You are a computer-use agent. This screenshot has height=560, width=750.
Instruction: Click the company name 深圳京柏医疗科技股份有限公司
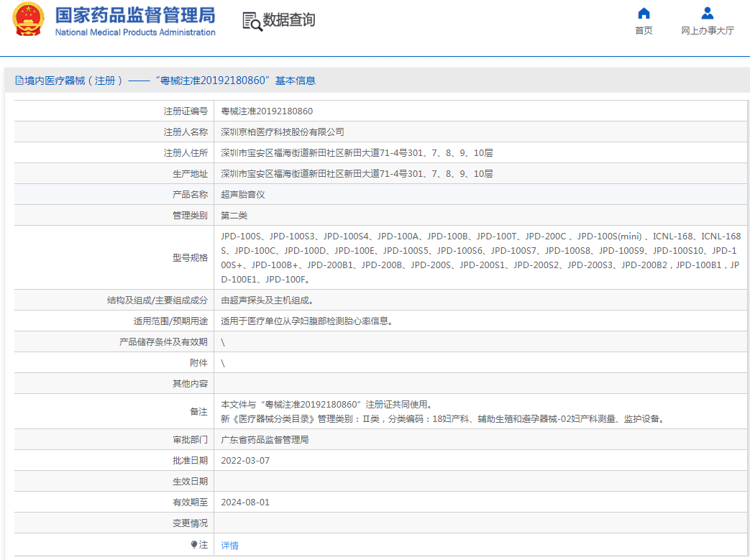point(282,132)
